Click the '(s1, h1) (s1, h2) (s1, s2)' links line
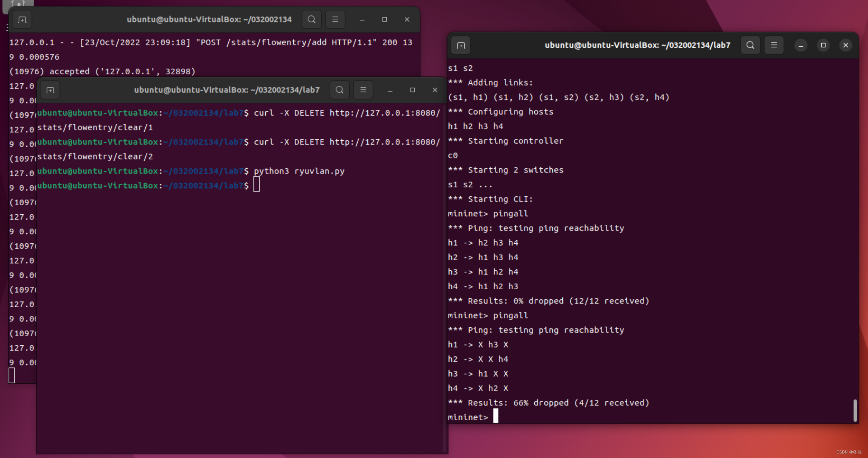868x458 pixels. click(559, 97)
